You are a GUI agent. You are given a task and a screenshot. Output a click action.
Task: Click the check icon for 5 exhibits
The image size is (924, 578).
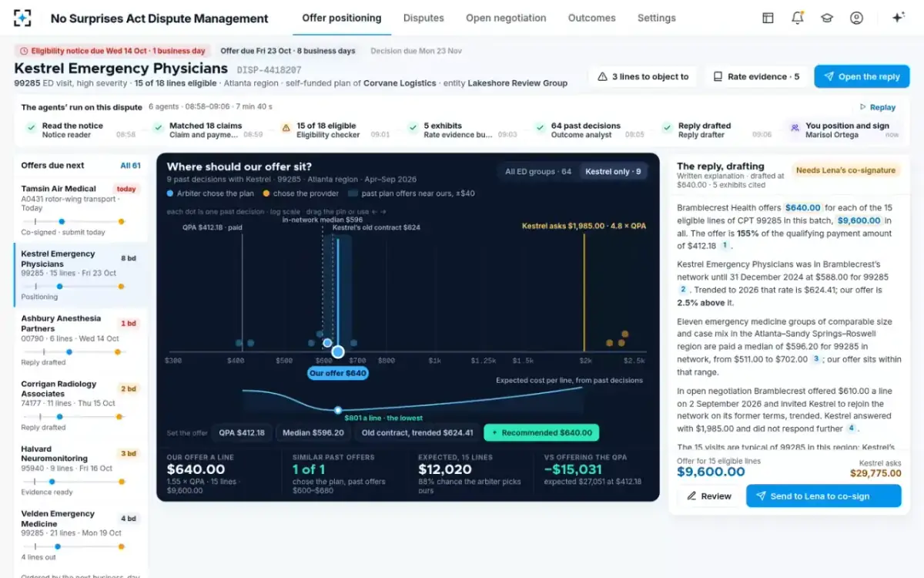[x=413, y=129]
